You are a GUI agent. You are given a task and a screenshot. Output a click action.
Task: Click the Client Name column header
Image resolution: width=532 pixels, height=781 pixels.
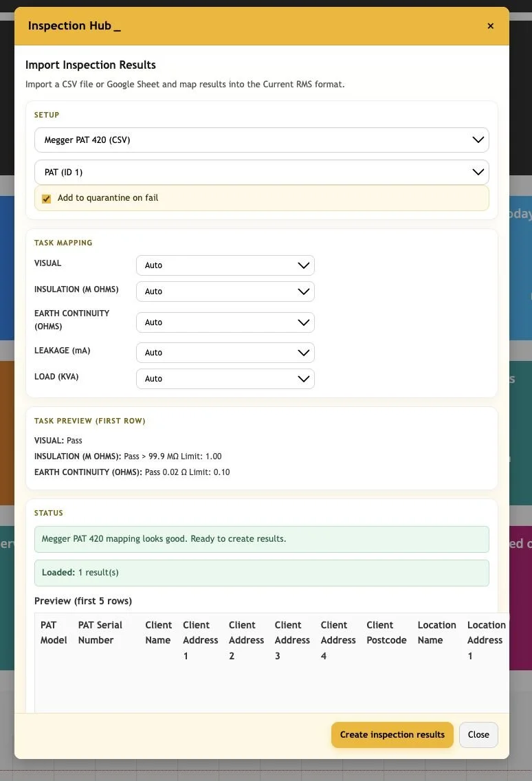pos(158,632)
